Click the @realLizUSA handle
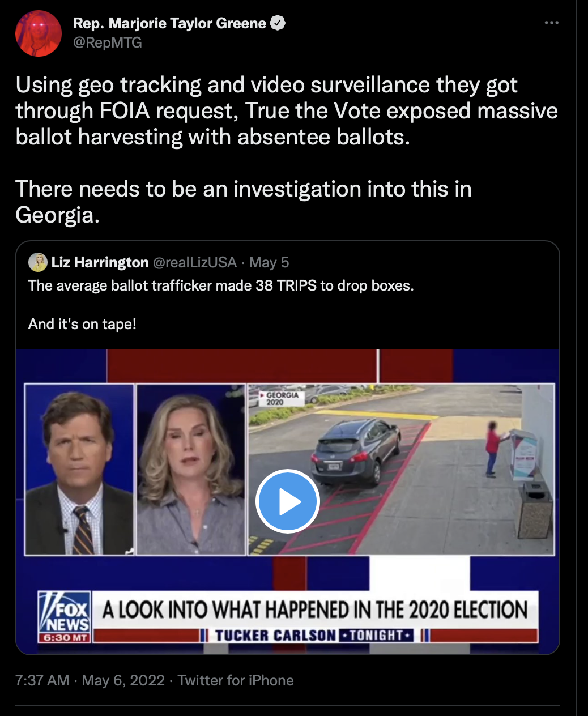The height and width of the screenshot is (716, 588). coord(195,262)
